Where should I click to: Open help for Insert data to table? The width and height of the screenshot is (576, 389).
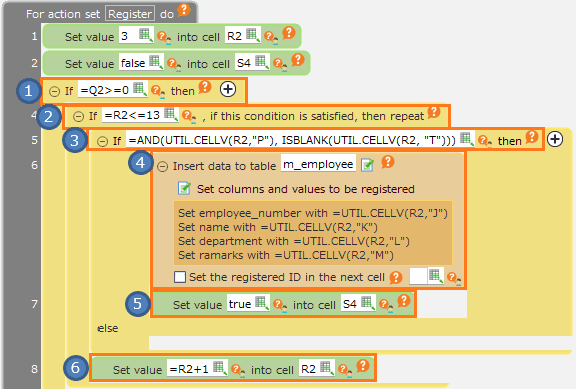(388, 162)
